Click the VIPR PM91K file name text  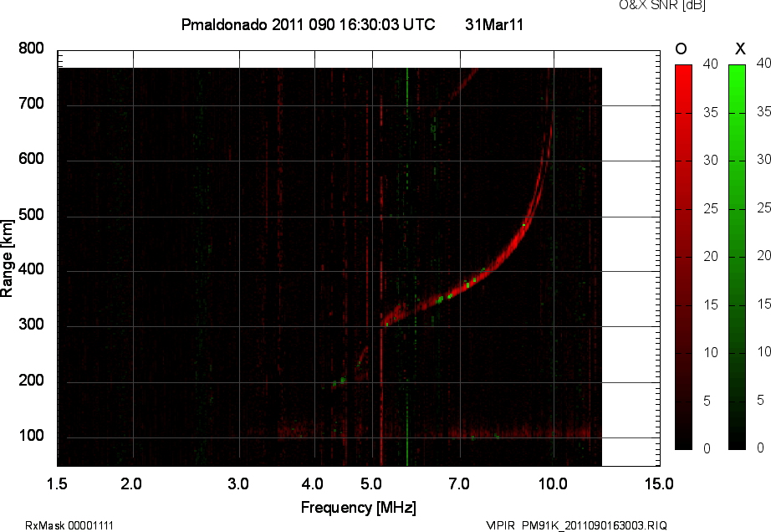(576, 525)
